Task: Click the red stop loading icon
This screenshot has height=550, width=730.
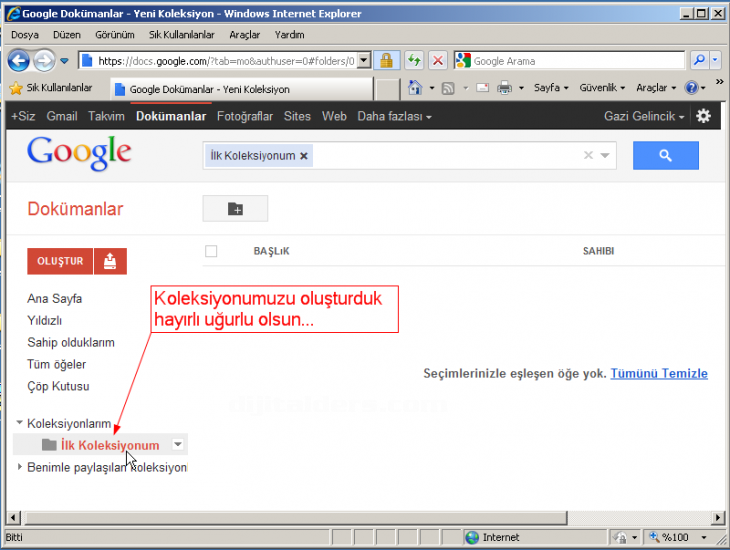Action: pos(437,61)
